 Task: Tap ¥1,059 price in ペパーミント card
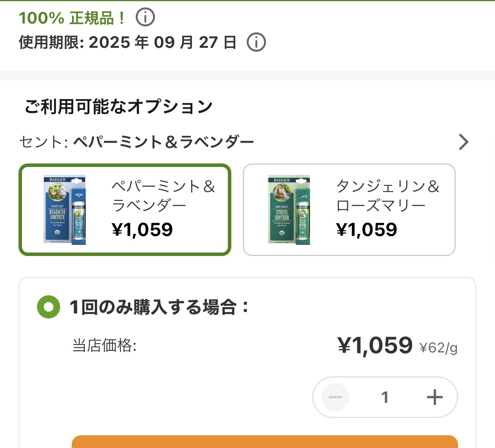click(142, 230)
